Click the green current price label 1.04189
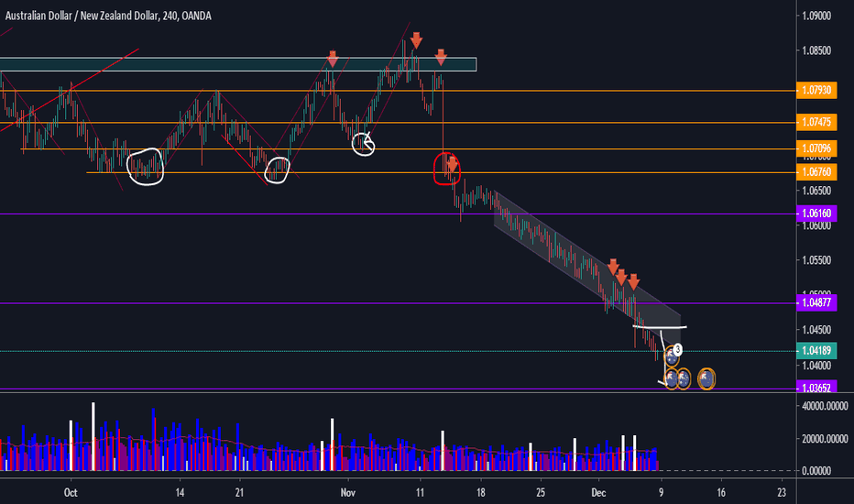 [x=819, y=351]
